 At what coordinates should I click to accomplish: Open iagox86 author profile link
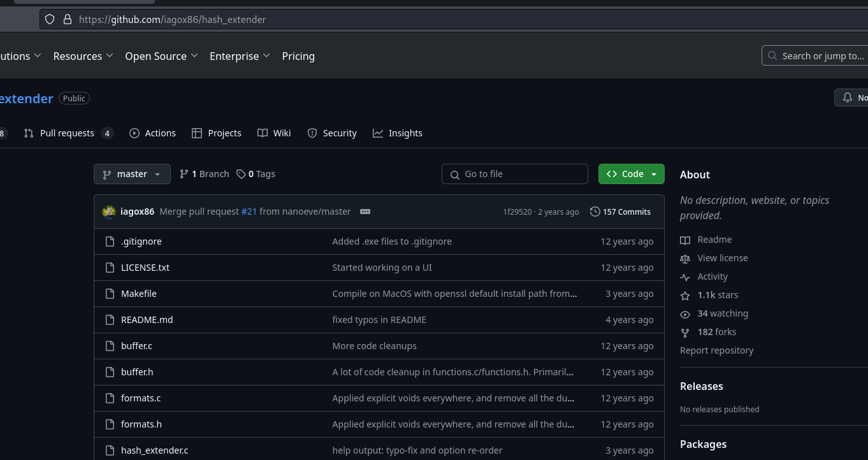[138, 212]
